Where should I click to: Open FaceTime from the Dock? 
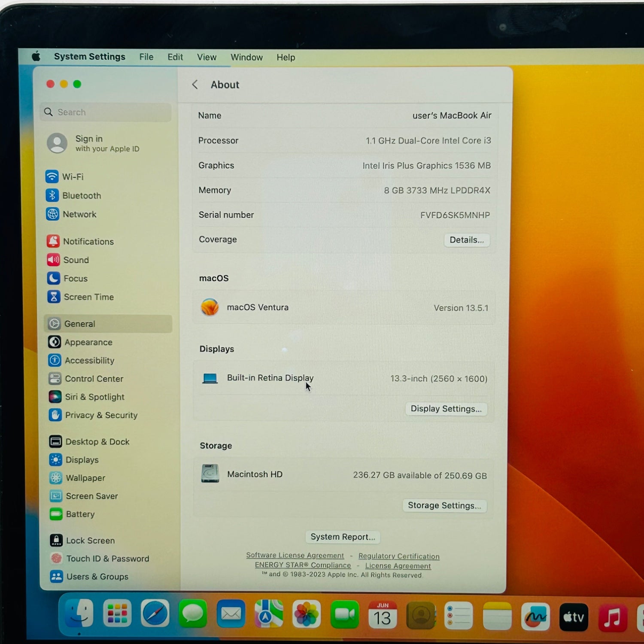click(x=345, y=615)
